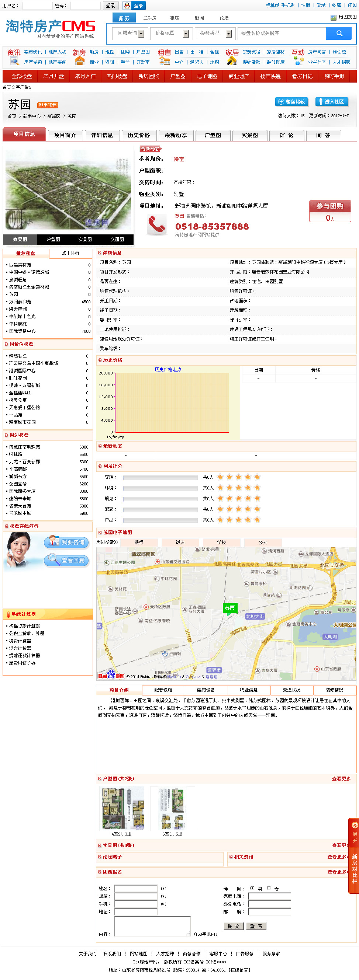Click the 苏园 aerial rendering image
The image size is (359, 980).
pyautogui.click(x=68, y=189)
